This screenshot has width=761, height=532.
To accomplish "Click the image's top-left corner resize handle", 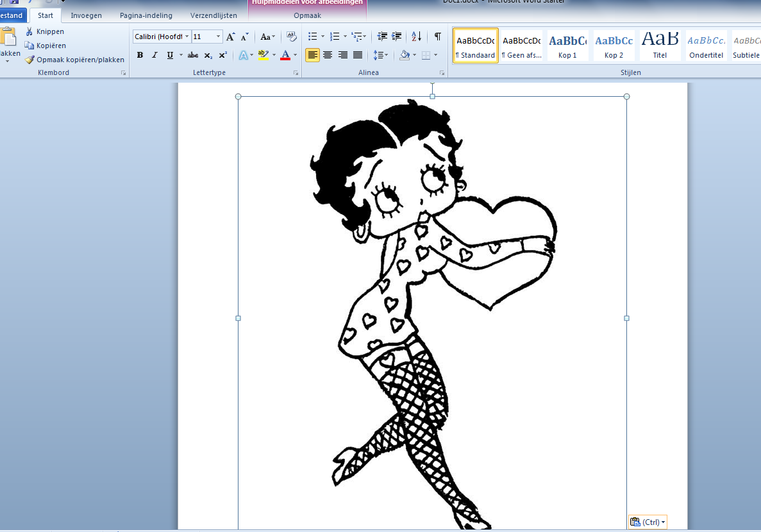I will coord(238,97).
